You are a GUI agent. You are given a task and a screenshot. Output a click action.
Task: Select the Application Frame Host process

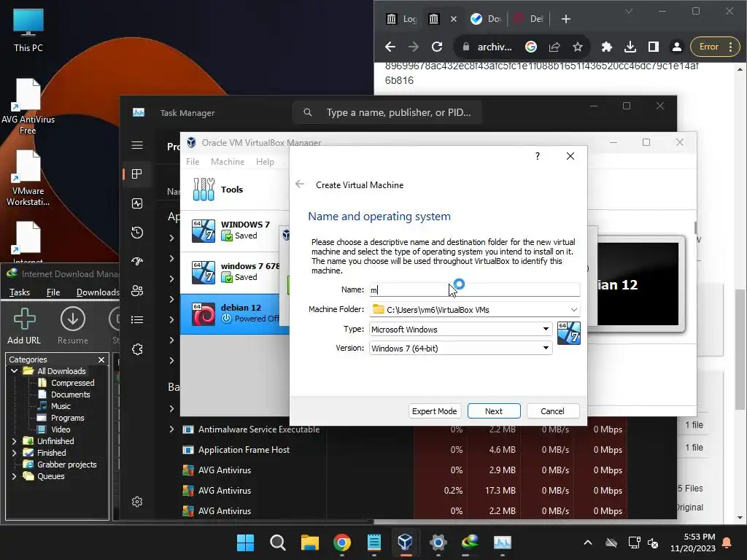tap(244, 449)
